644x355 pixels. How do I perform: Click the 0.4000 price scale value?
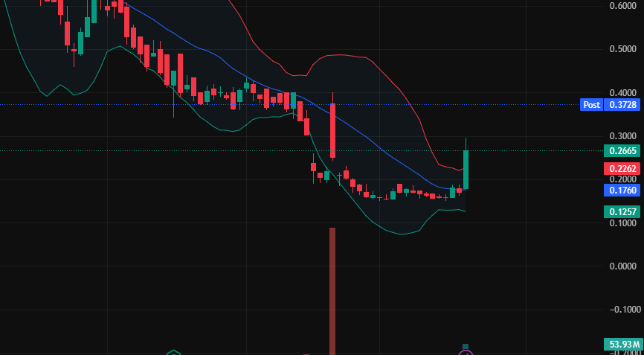pyautogui.click(x=624, y=92)
